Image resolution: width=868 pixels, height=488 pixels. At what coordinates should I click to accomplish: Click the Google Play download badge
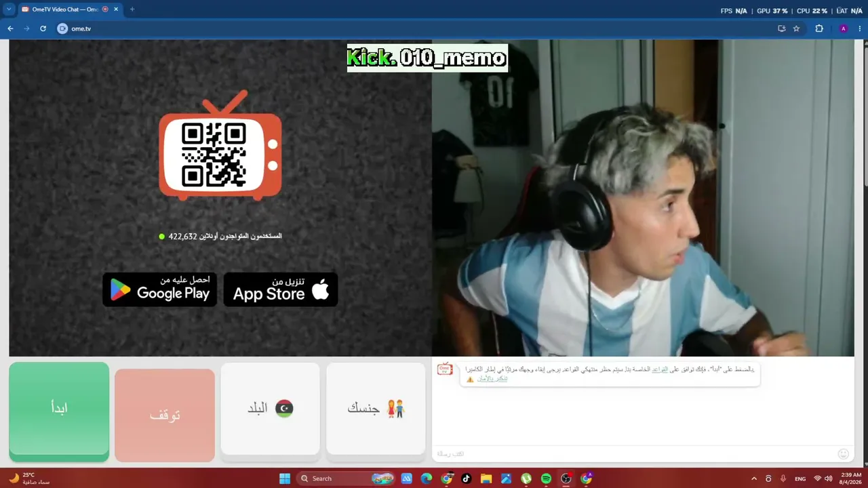coord(160,289)
